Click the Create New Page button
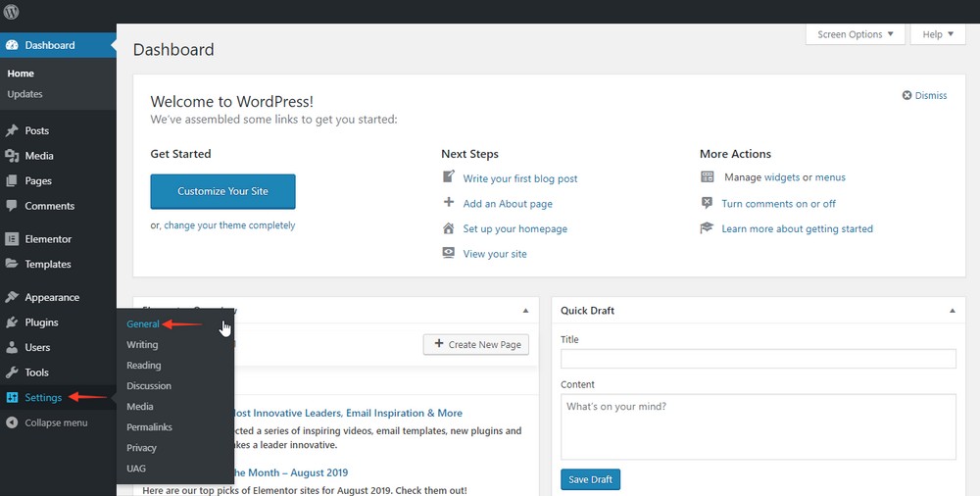This screenshot has height=496, width=980. [x=476, y=345]
